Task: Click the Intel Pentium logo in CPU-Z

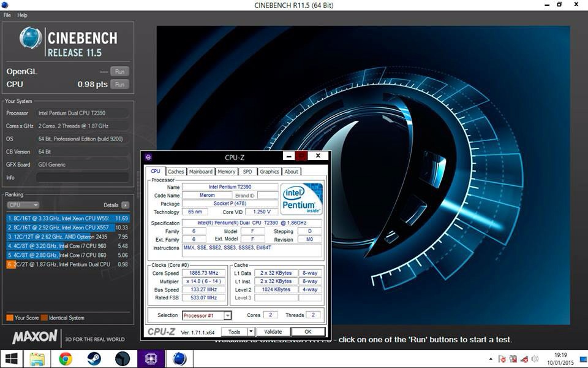Action: (x=301, y=199)
